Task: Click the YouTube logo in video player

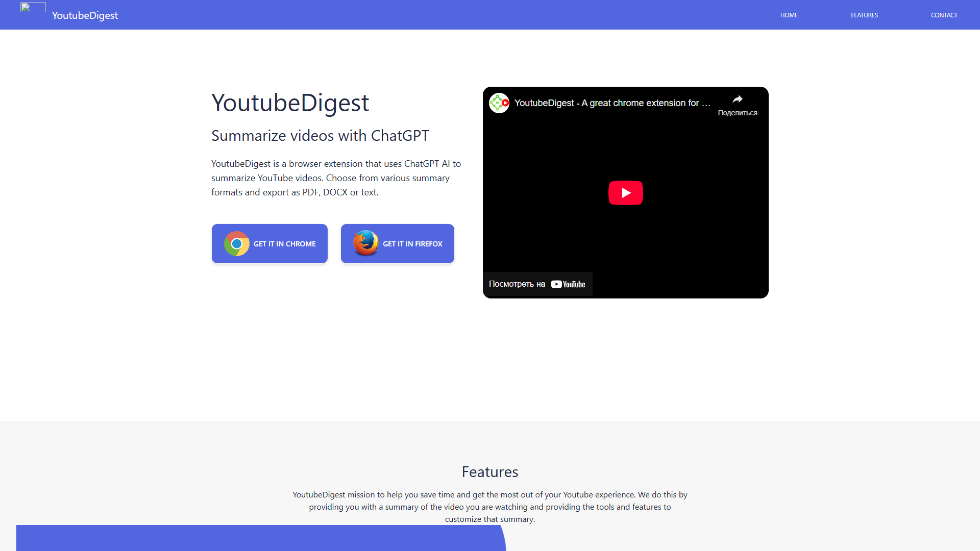Action: point(568,284)
